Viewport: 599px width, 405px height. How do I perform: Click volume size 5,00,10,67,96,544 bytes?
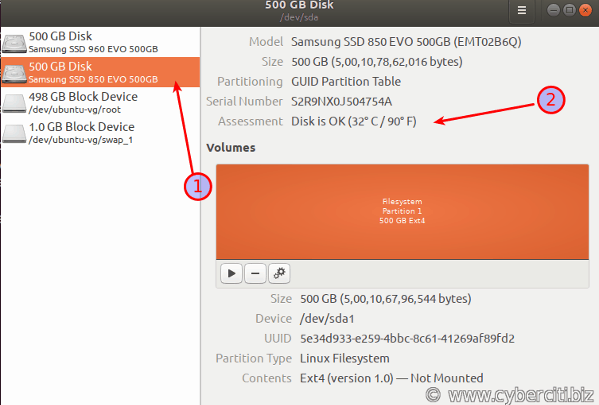tap(385, 299)
